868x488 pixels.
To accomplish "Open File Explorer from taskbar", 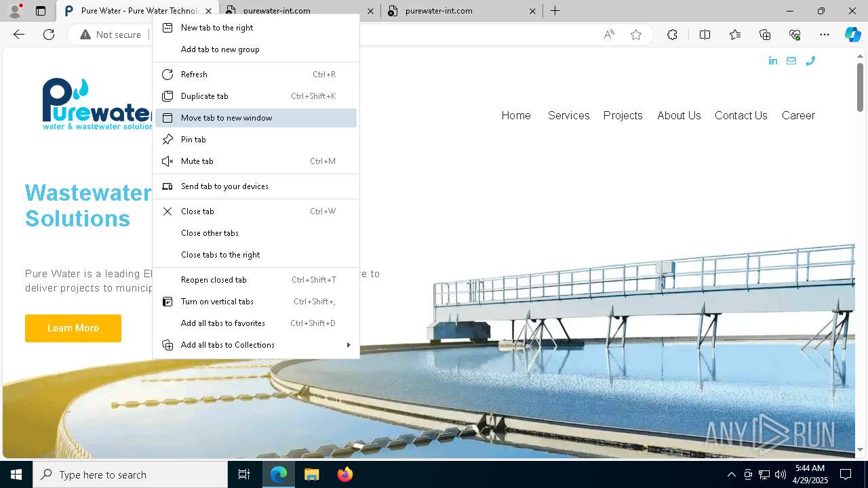I will coord(311,474).
